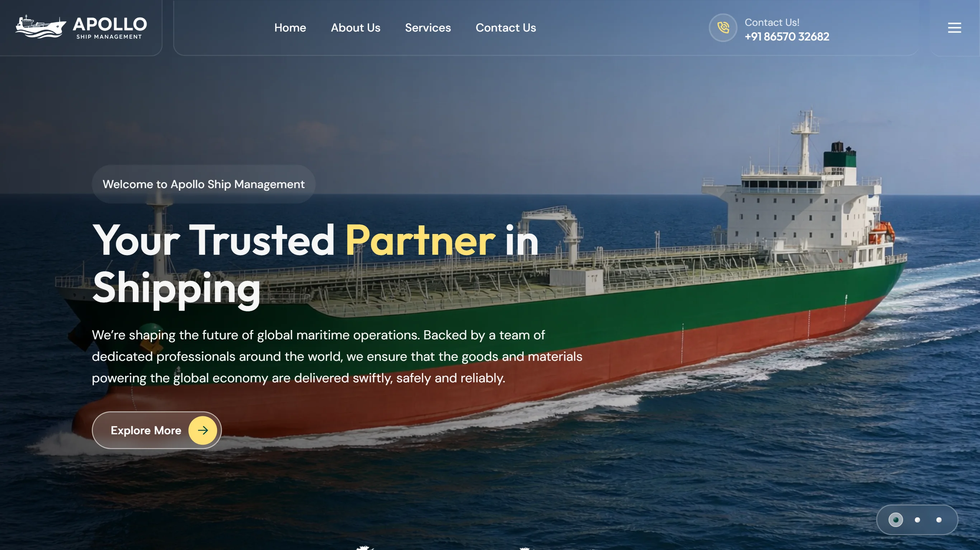
Task: Navigate to the Contact Us page
Action: pos(505,28)
